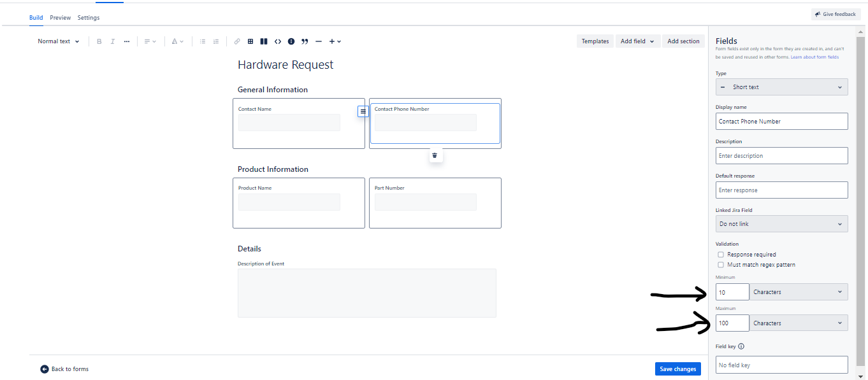Screen dimensions: 868x380
Task: Switch to the Preview tab
Action: [60, 17]
